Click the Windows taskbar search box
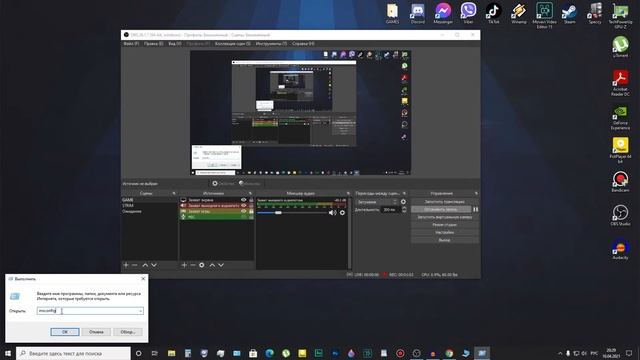This screenshot has width=640, height=360. coord(73,353)
